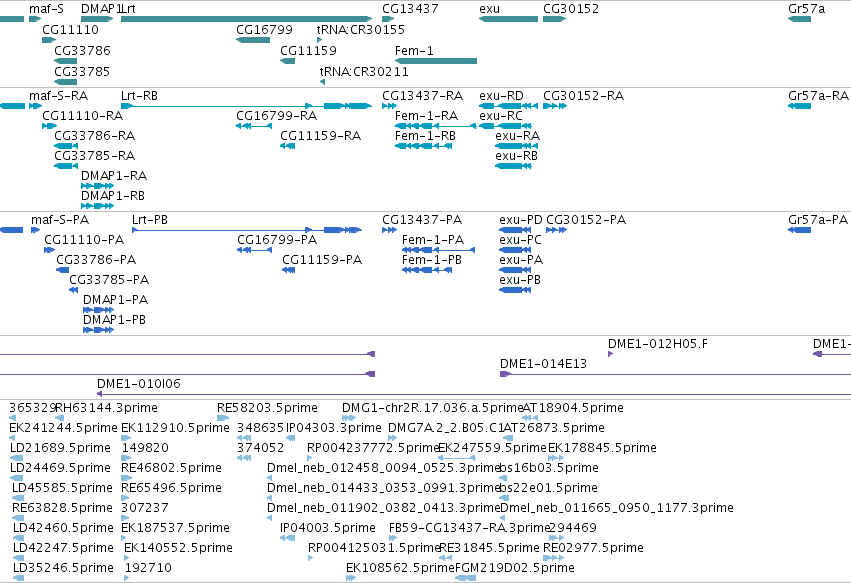The height and width of the screenshot is (583, 851).
Task: Click the CG11110-PA label
Action: [x=84, y=239]
